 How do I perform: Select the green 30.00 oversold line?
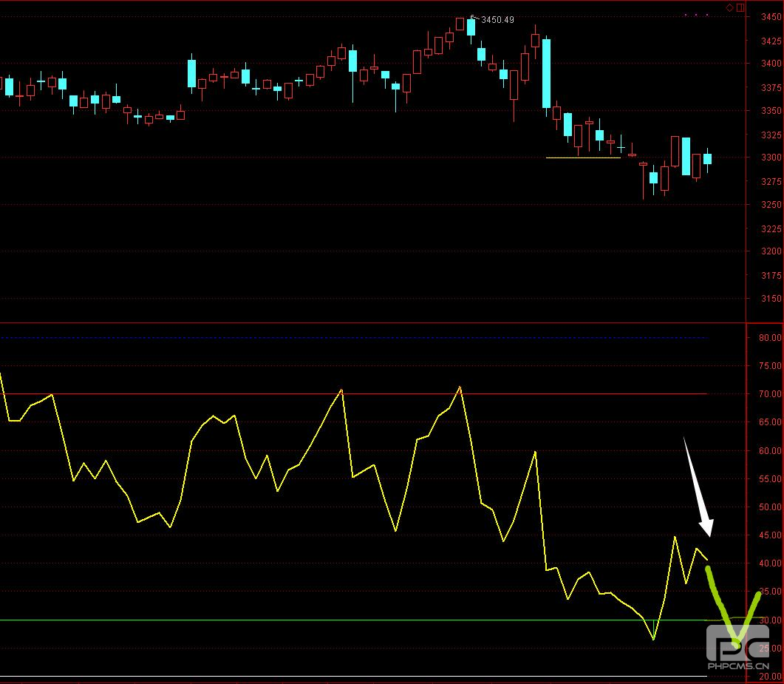point(353,620)
